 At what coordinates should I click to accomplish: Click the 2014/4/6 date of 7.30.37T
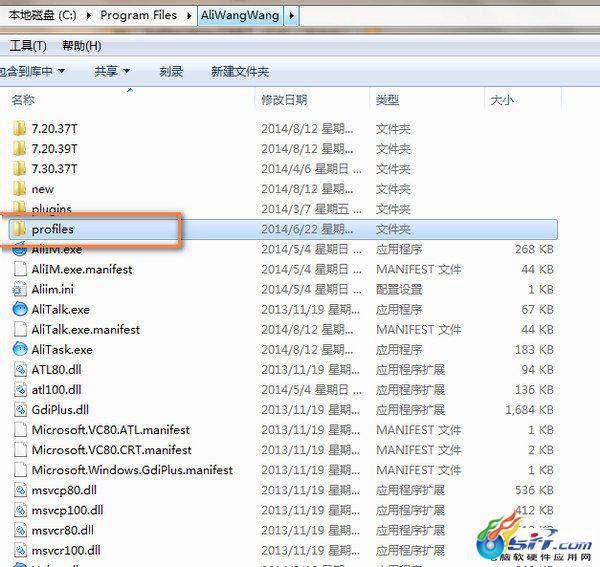pos(311,169)
